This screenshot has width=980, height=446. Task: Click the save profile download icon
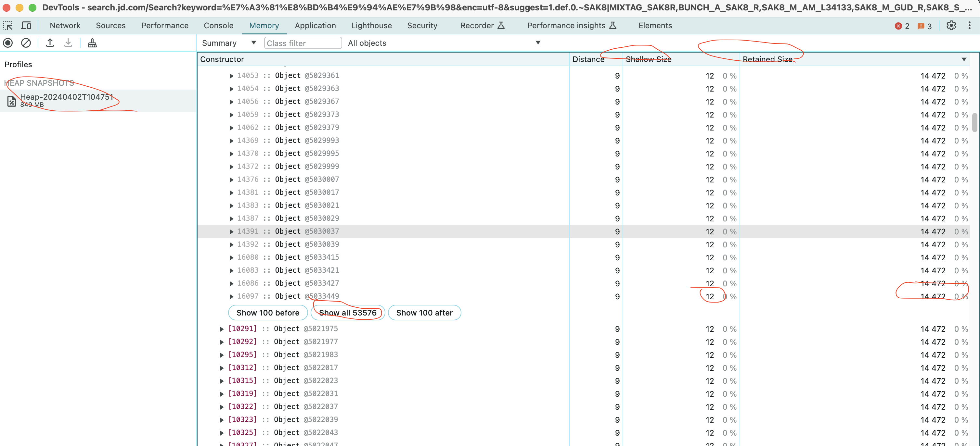coord(68,43)
